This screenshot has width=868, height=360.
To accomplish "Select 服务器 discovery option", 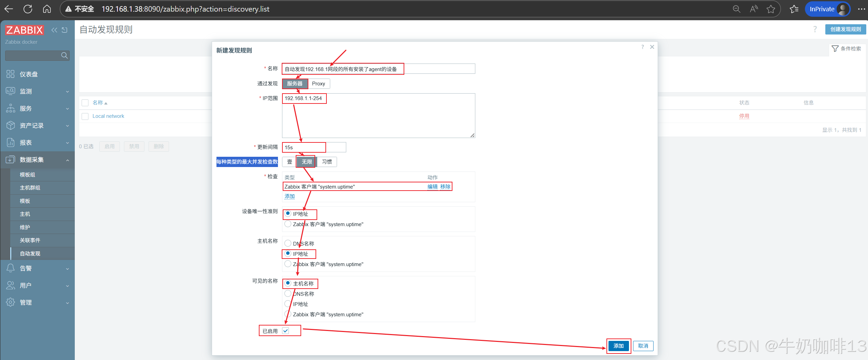I will [x=295, y=84].
